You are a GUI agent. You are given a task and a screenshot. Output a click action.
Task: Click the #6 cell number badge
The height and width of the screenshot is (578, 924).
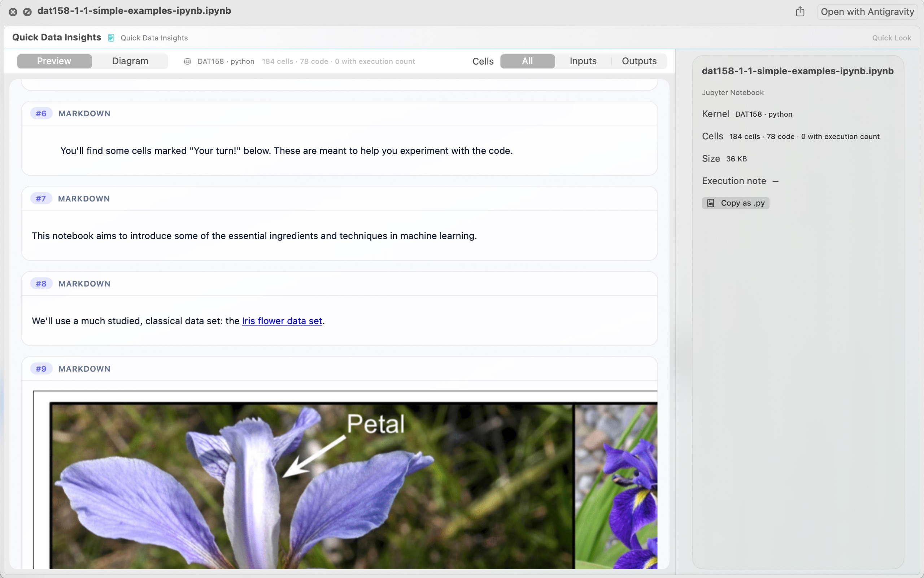41,113
